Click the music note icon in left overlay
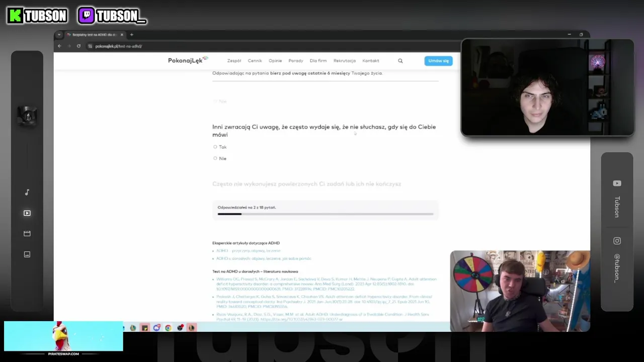 [27, 192]
